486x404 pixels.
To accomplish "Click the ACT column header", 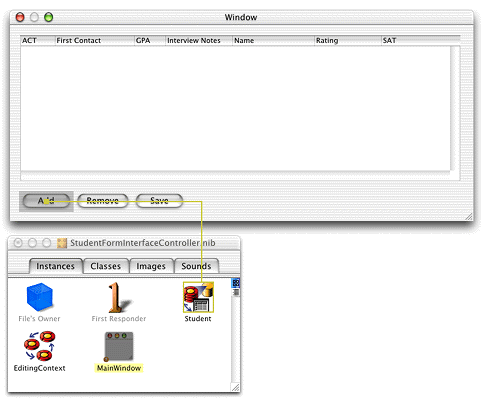I will (x=37, y=41).
